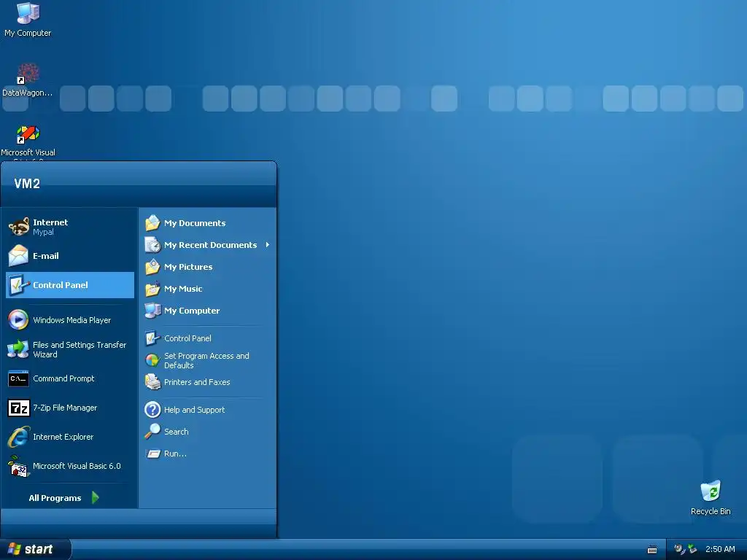Open My Documents folder
This screenshot has height=560, width=747.
pos(208,223)
